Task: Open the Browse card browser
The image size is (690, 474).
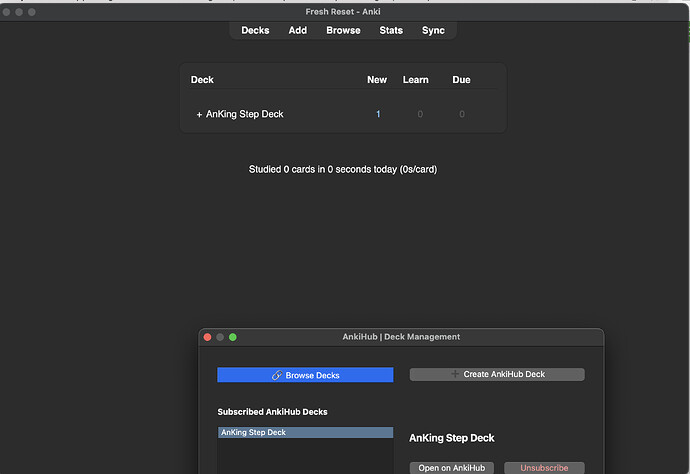Action: [x=343, y=30]
